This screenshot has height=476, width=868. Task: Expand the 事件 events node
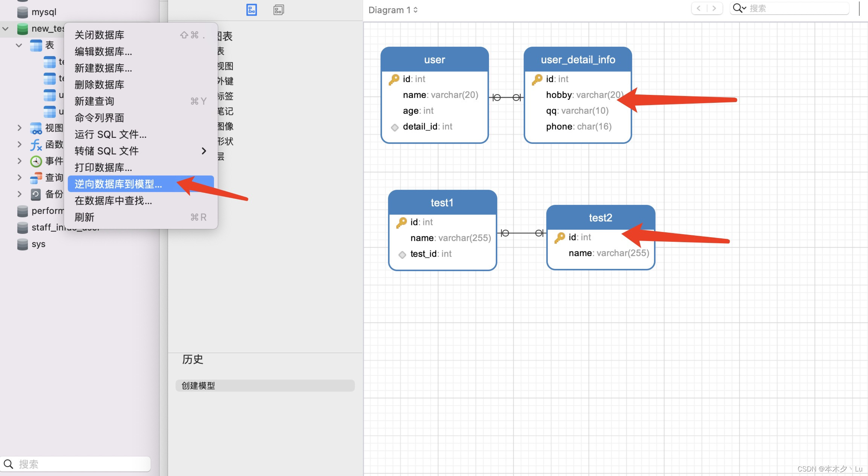click(19, 161)
